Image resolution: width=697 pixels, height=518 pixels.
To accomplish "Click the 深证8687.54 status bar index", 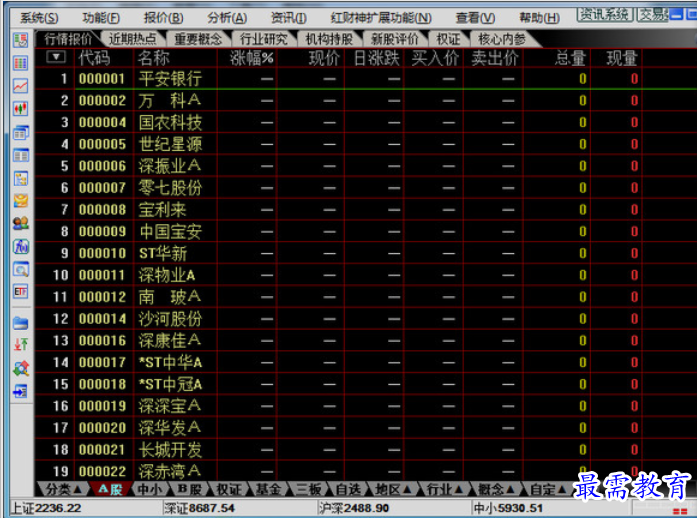I will [x=199, y=508].
